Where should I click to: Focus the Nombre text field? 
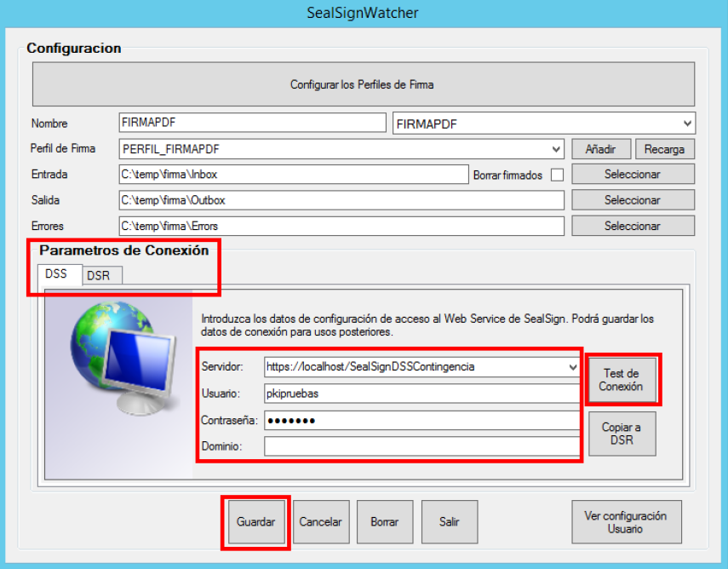pos(253,123)
